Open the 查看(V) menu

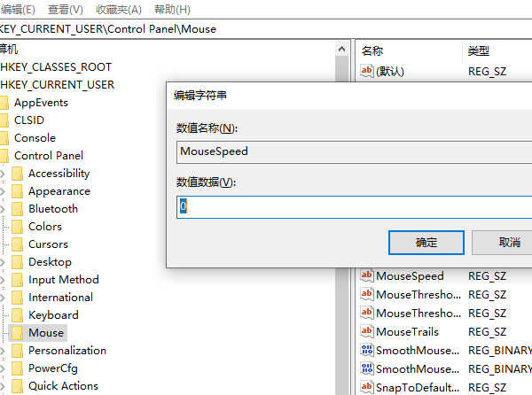click(65, 9)
